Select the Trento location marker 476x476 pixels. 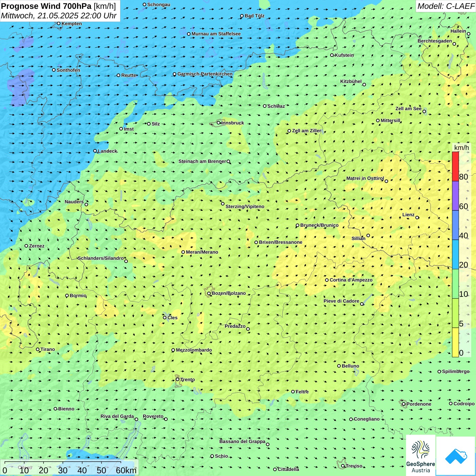(177, 379)
